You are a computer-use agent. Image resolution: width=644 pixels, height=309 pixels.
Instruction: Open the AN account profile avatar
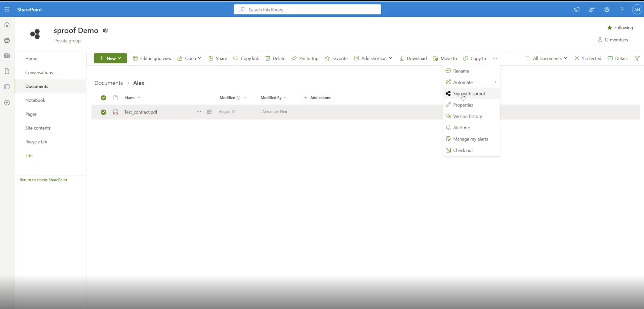coord(637,10)
